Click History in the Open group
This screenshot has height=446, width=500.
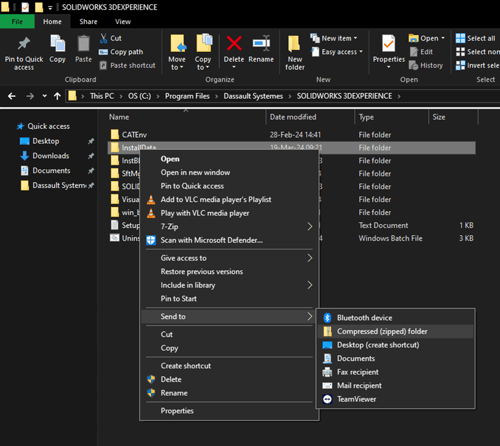click(426, 65)
